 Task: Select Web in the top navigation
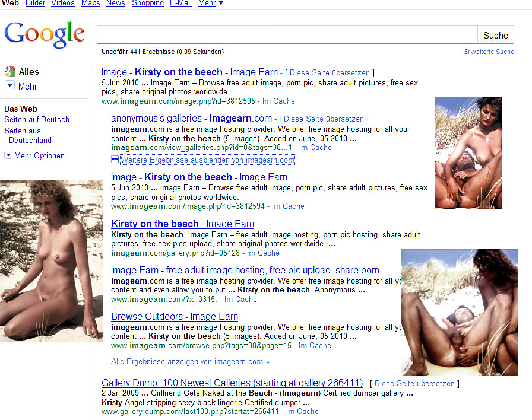tap(10, 3)
